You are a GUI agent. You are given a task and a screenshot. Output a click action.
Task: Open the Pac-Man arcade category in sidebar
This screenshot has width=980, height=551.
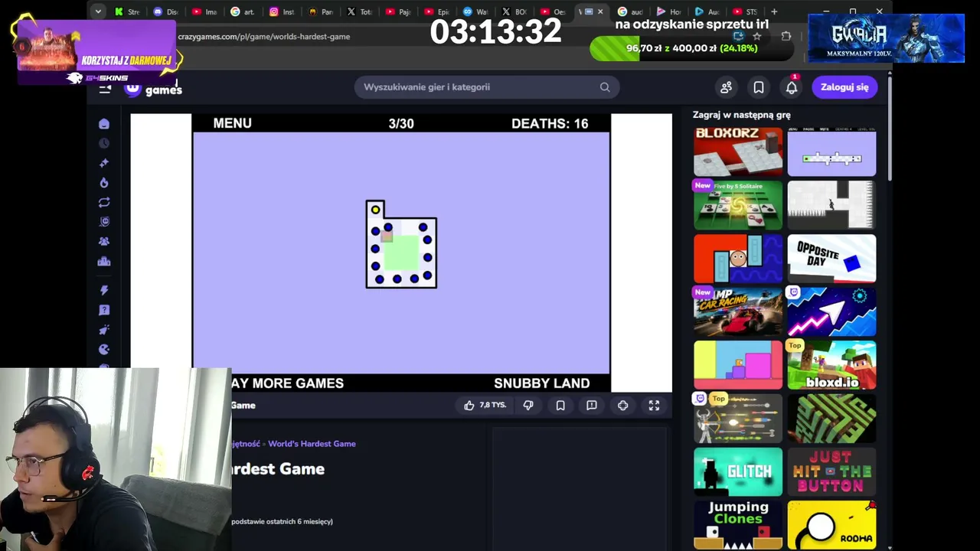104,350
